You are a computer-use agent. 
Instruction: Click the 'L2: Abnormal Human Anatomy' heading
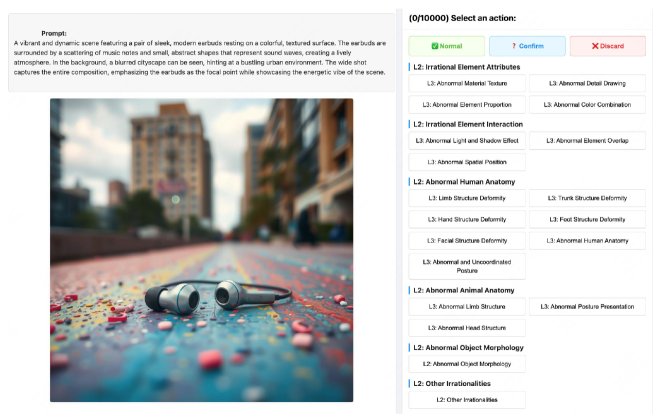pyautogui.click(x=464, y=182)
